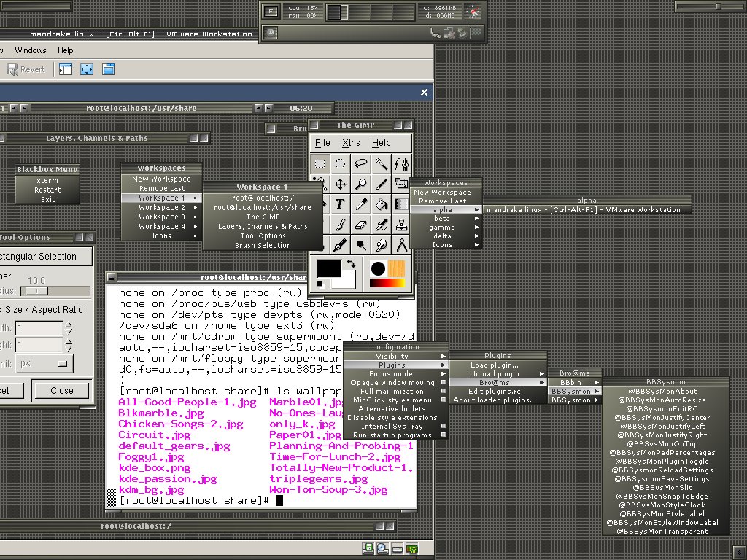Select the Magnify zoom tool
The height and width of the screenshot is (560, 747).
tap(360, 184)
